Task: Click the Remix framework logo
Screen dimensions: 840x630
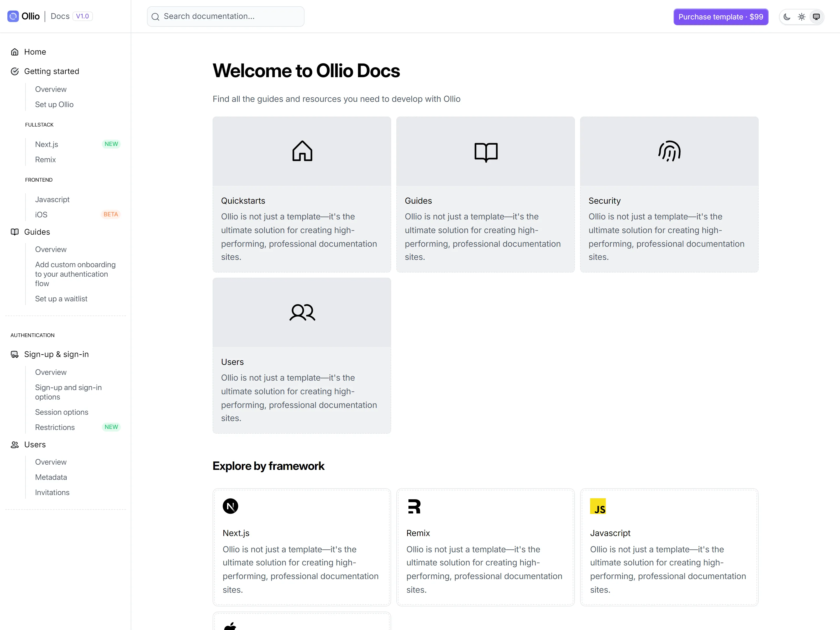Action: tap(414, 506)
